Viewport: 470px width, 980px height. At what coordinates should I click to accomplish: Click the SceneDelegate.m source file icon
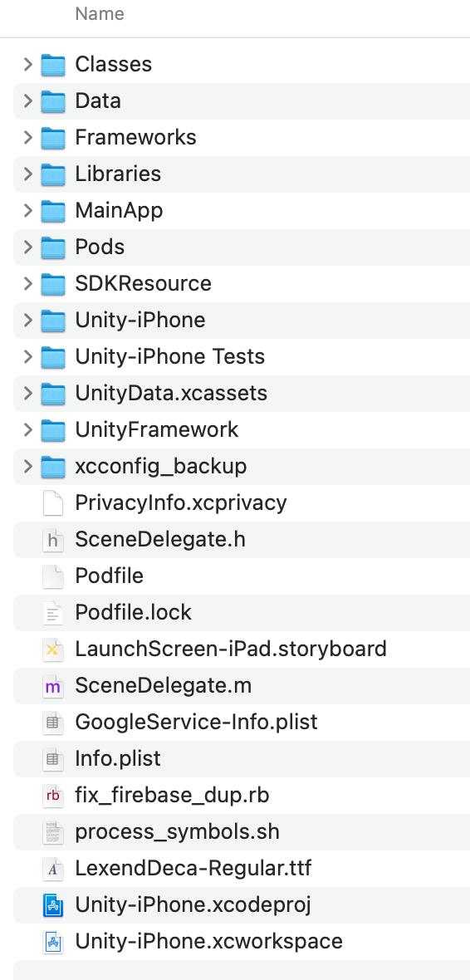coord(53,686)
